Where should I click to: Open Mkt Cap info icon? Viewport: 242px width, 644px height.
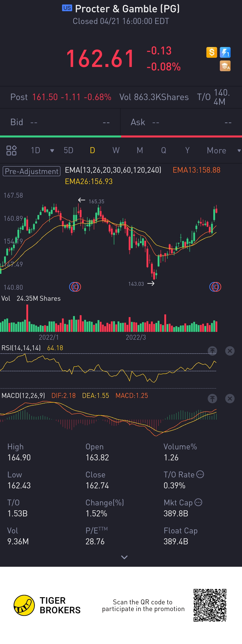[198, 502]
